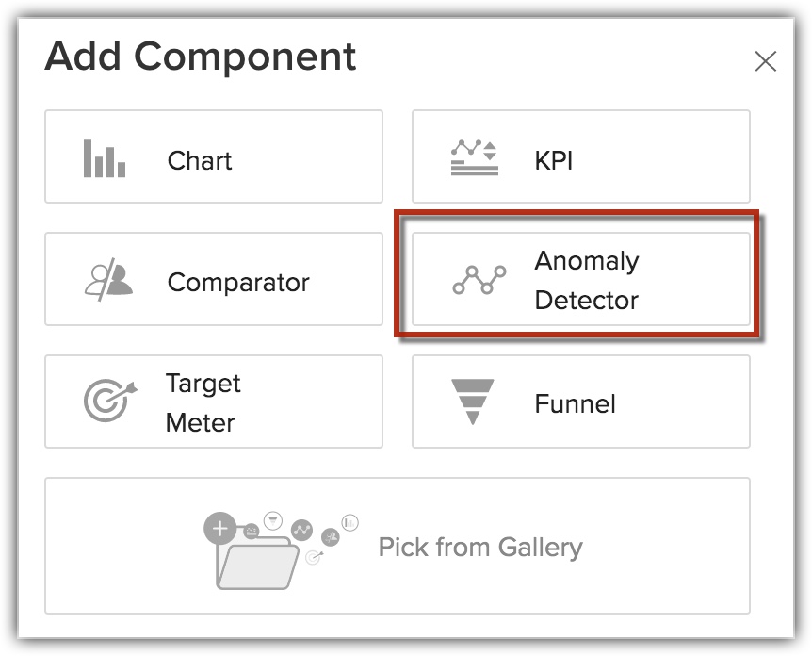Close the Add Component dialog
Viewport: 812px width, 656px height.
click(x=766, y=62)
